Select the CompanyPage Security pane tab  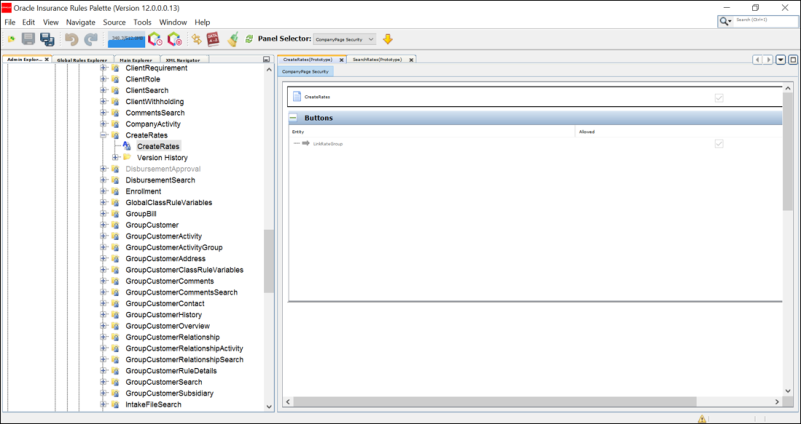click(305, 72)
